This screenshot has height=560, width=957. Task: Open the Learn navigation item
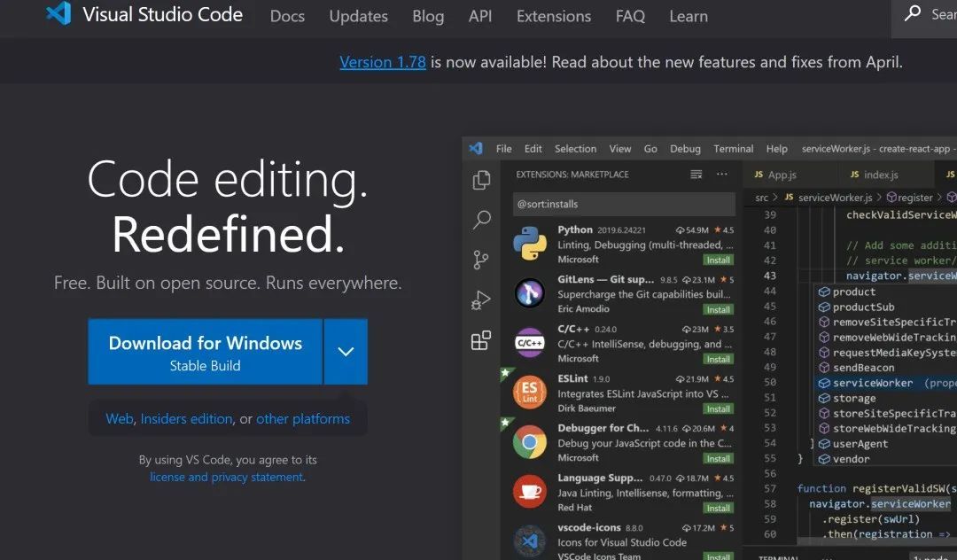689,16
